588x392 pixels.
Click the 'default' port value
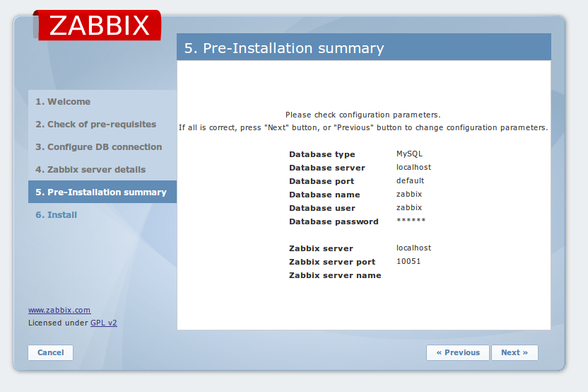pos(410,180)
